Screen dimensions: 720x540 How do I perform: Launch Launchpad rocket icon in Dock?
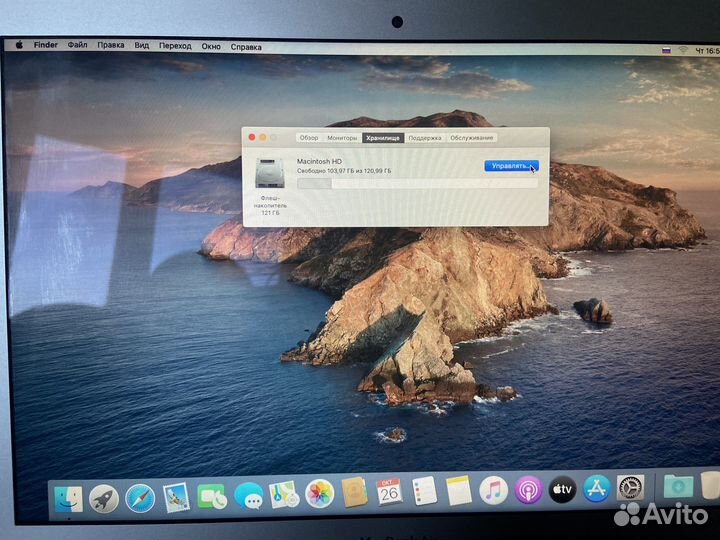click(104, 499)
